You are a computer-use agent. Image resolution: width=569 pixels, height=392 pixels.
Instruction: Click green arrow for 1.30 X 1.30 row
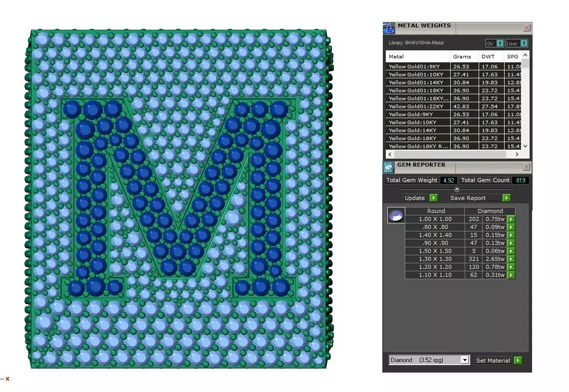(x=511, y=259)
